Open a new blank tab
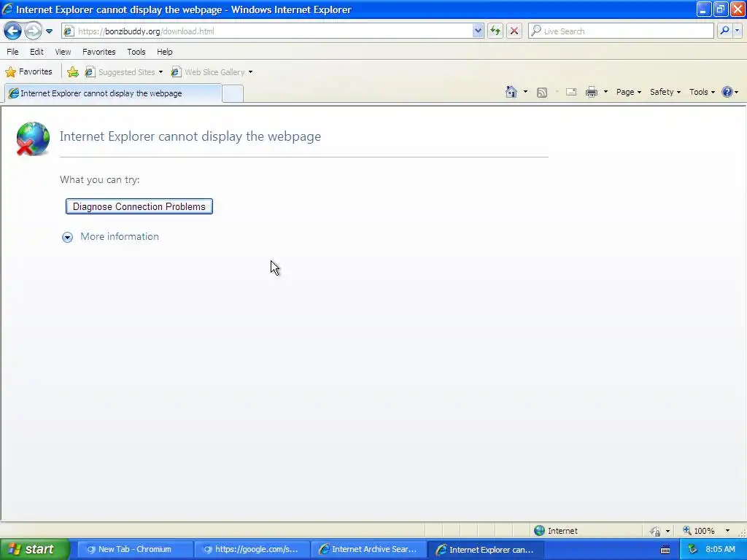The height and width of the screenshot is (560, 747). [233, 94]
